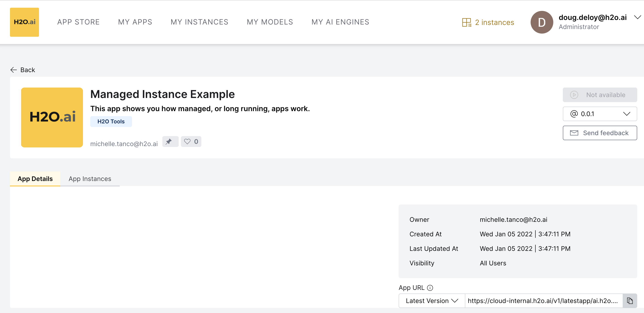Viewport: 644px width, 313px height.
Task: Like the app with heart icon
Action: click(191, 142)
